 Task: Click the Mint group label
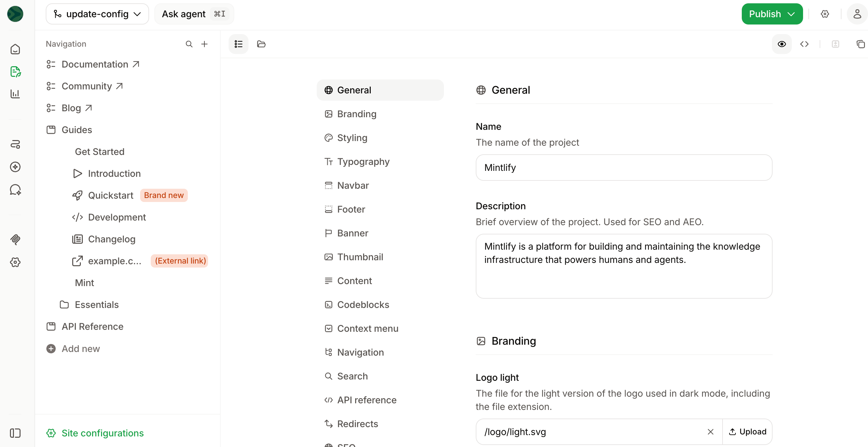coord(84,283)
